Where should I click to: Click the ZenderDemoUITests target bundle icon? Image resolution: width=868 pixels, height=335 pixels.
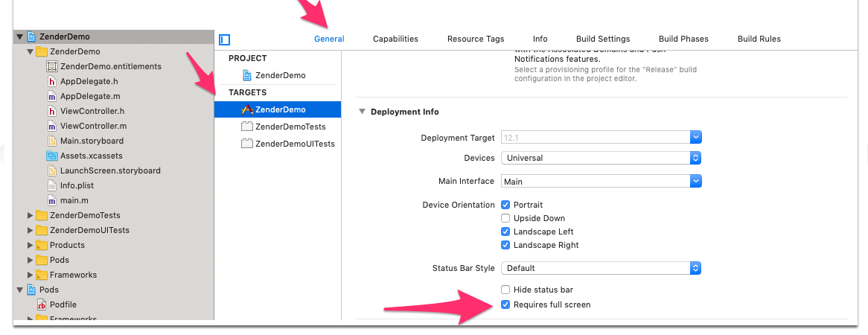point(247,144)
